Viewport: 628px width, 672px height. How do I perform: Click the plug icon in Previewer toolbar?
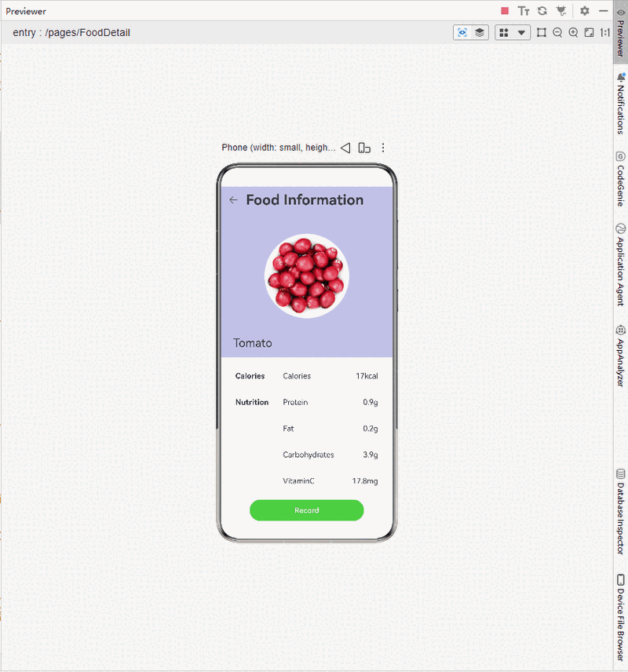(560, 11)
